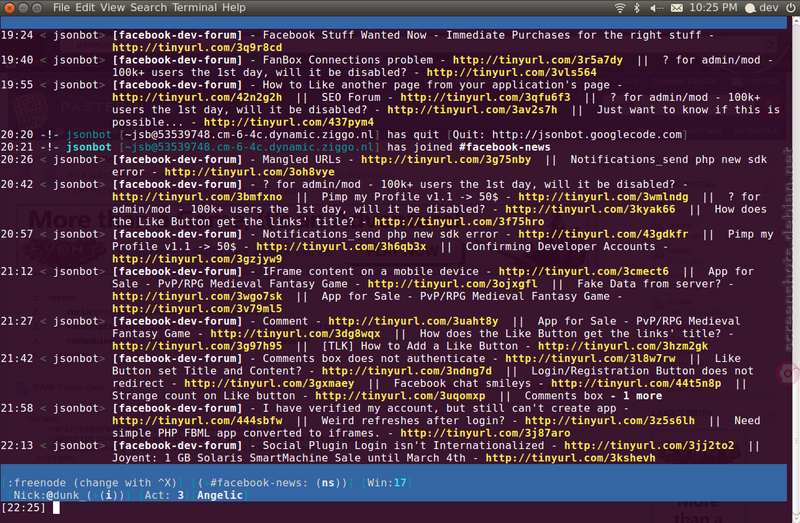This screenshot has height=523, width=800.
Task: Open link tinyurl.com/3bmfxno
Action: (x=197, y=196)
